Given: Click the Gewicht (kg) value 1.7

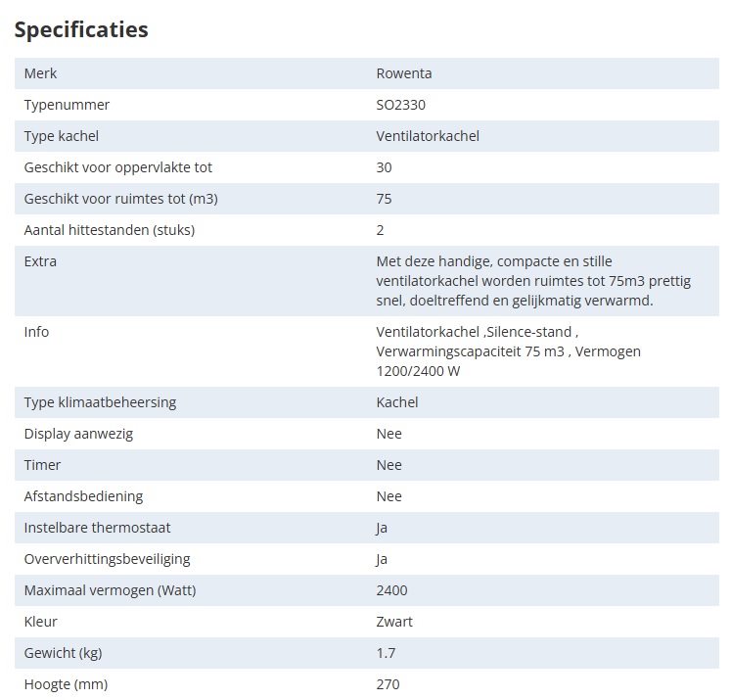Looking at the screenshot, I should (x=386, y=653).
